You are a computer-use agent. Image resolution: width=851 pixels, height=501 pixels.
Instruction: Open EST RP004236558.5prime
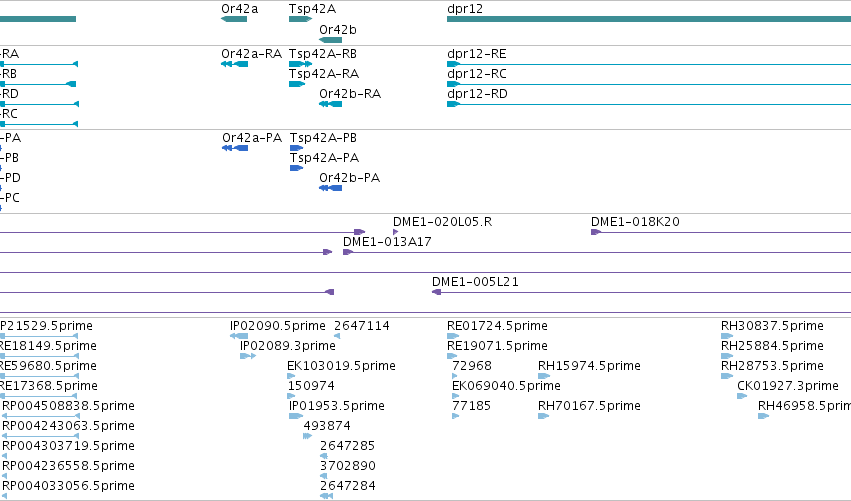tap(5, 477)
